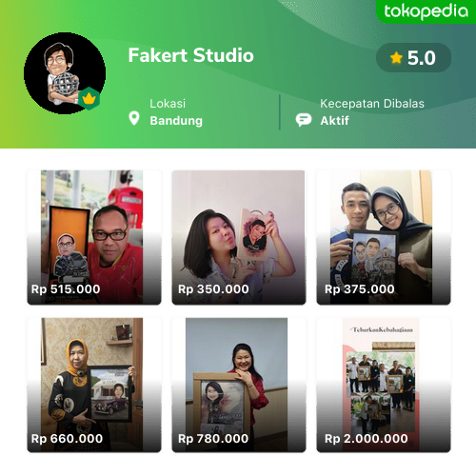
Task: Open the Rp 780.000 product thumbnail
Action: [239, 385]
